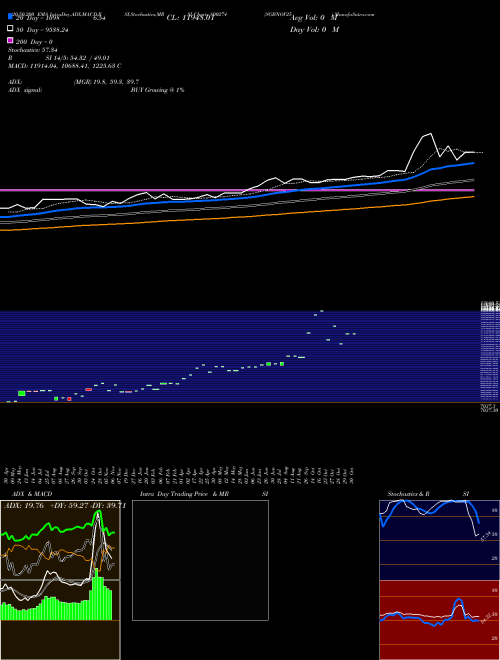
Task: Click the large green candle at chart left
Action: tap(22, 394)
